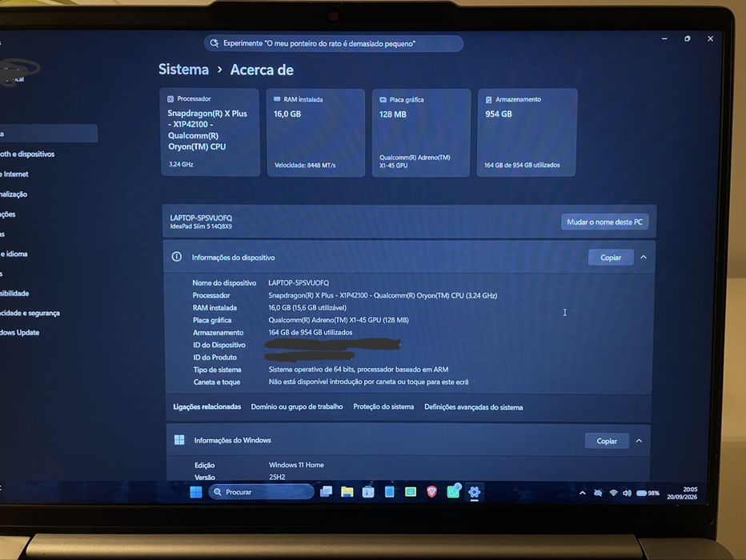The image size is (746, 560).
Task: Open Hora e idioma sidebar item
Action: (x=14, y=254)
